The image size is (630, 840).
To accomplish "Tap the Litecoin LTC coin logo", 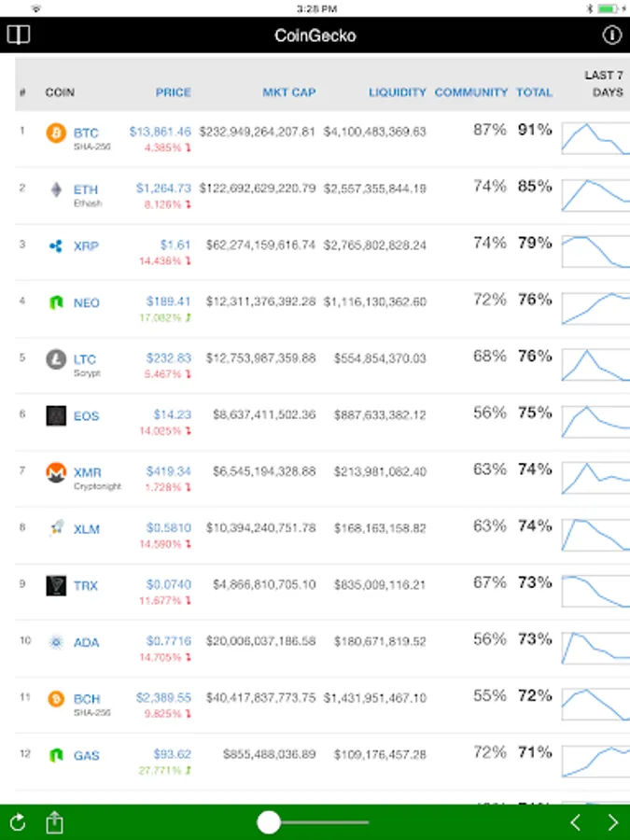I will pyautogui.click(x=56, y=359).
